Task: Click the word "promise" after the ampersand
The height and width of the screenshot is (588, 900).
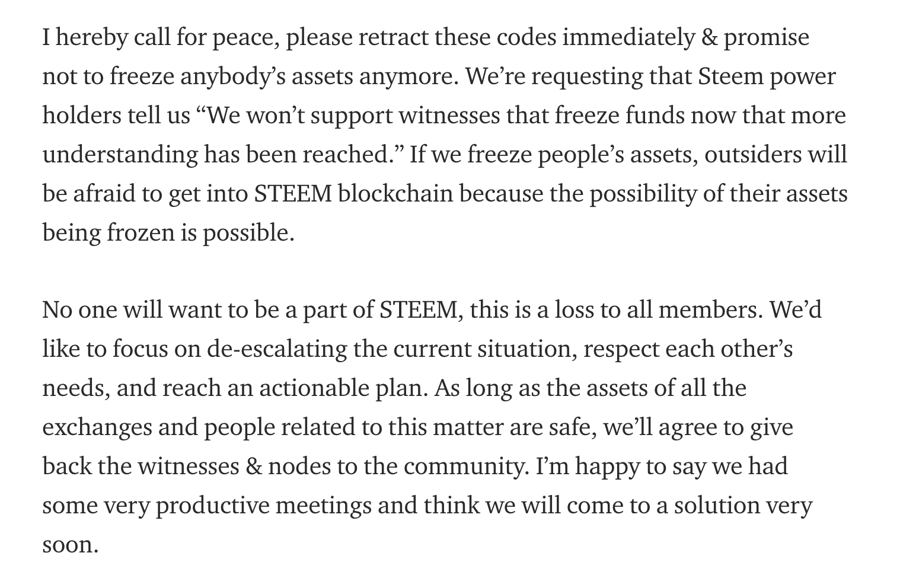Action: coord(766,38)
